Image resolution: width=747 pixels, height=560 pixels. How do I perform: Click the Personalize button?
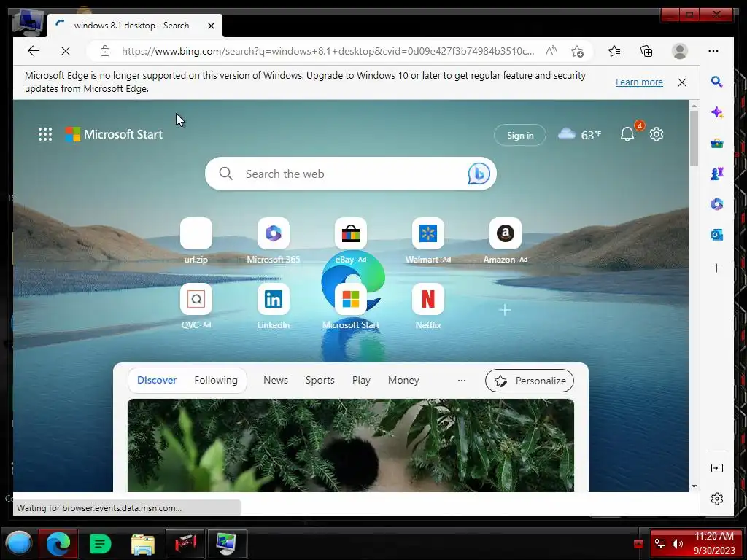530,381
